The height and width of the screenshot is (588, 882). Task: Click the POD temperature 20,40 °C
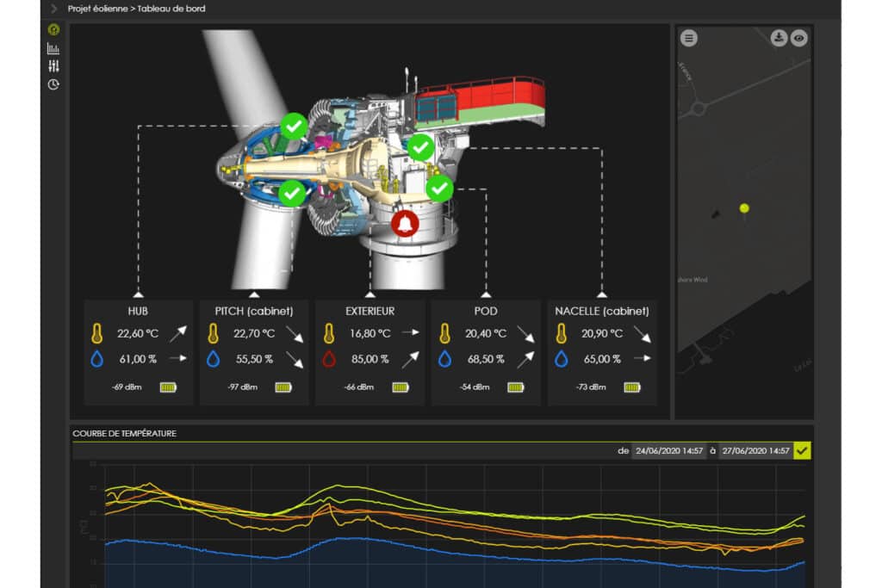[x=486, y=333]
